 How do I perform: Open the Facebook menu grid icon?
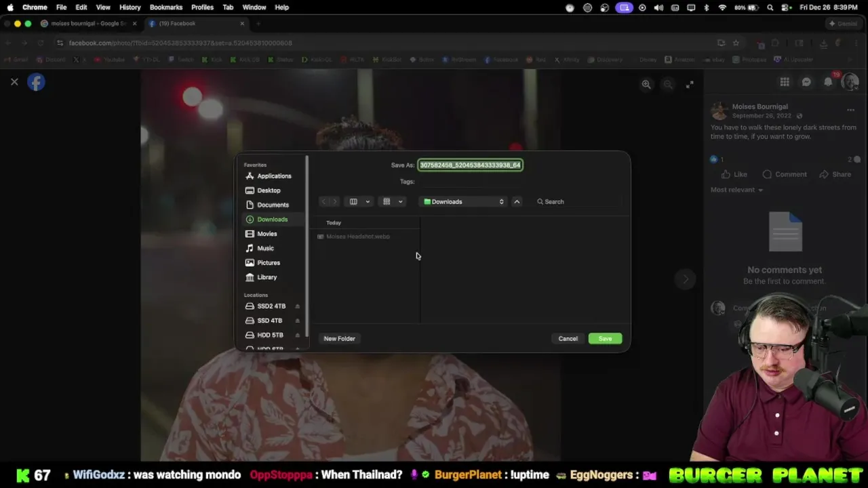(x=785, y=82)
